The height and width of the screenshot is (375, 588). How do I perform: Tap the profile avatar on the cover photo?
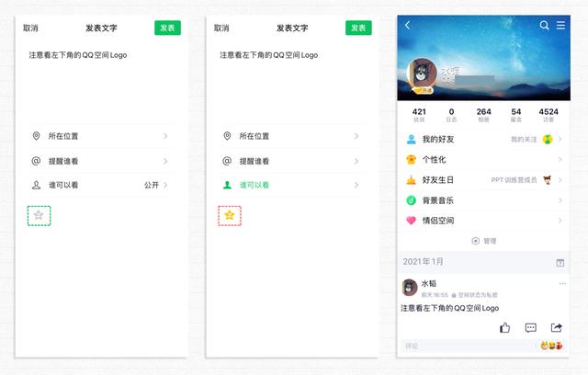422,74
